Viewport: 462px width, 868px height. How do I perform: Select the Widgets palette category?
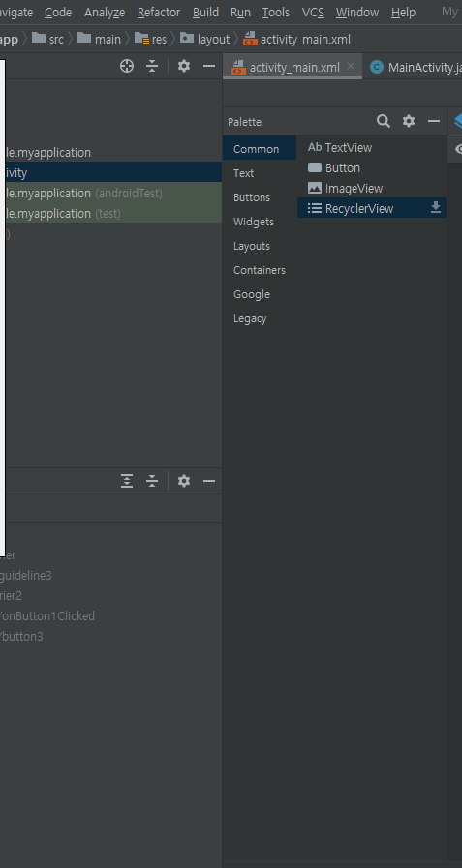point(253,222)
